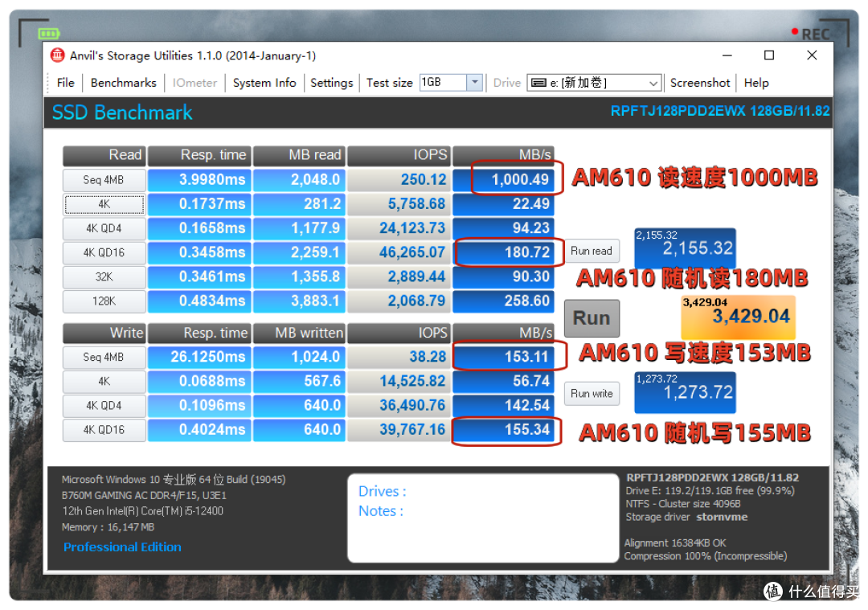Toggle the 4K QD16 write test
868x610 pixels.
pos(104,430)
